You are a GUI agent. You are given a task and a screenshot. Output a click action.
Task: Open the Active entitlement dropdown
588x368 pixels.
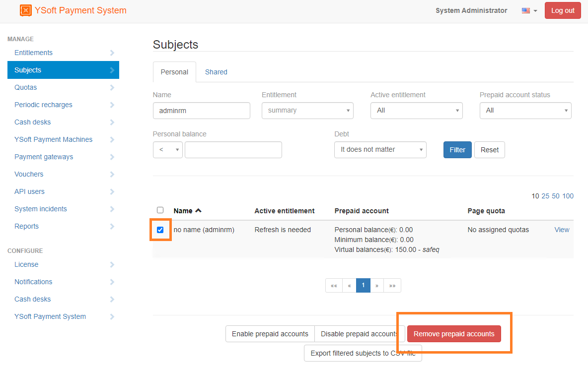416,111
